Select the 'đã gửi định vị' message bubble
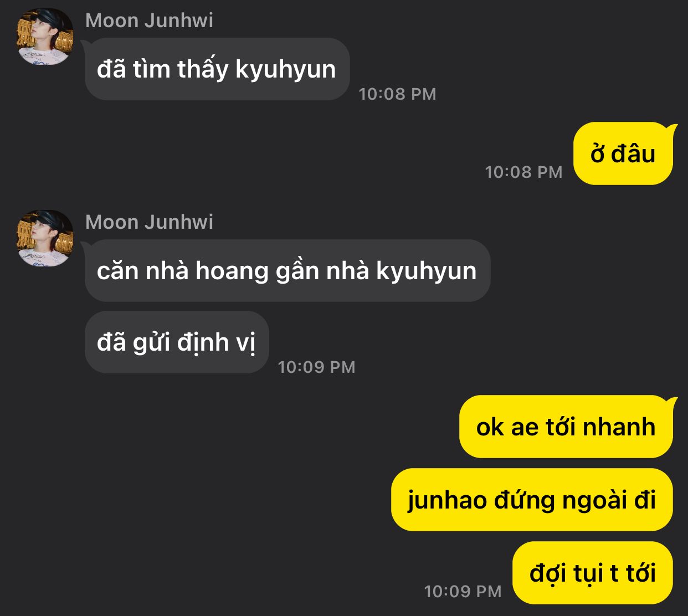 [x=177, y=342]
